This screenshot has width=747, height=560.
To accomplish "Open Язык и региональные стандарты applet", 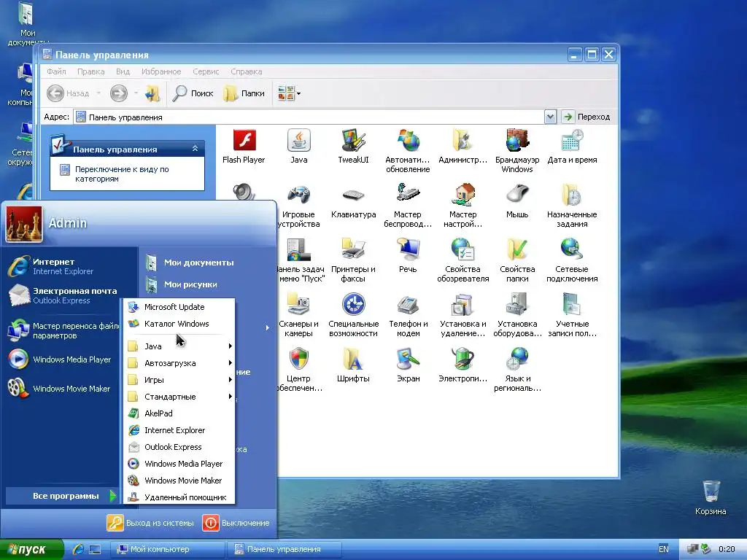I will tap(517, 370).
